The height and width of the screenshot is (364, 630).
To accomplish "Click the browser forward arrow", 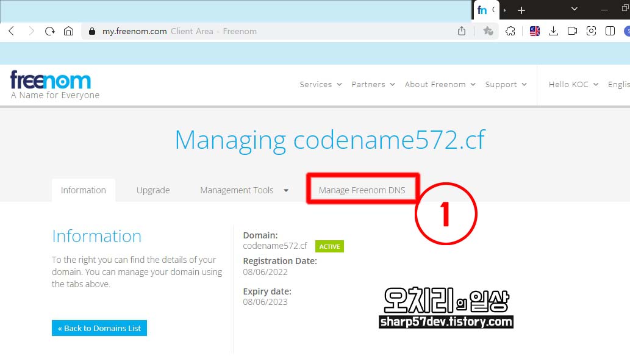I will [x=31, y=31].
